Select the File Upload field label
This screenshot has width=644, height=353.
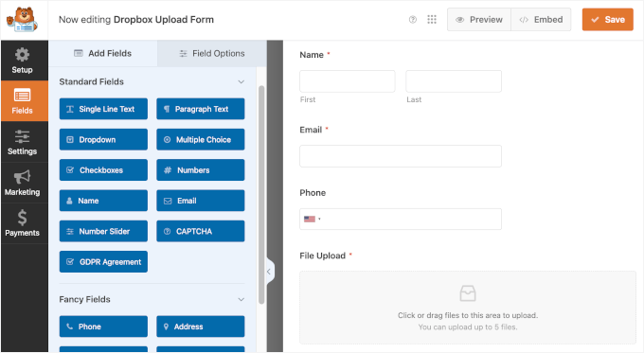point(322,256)
